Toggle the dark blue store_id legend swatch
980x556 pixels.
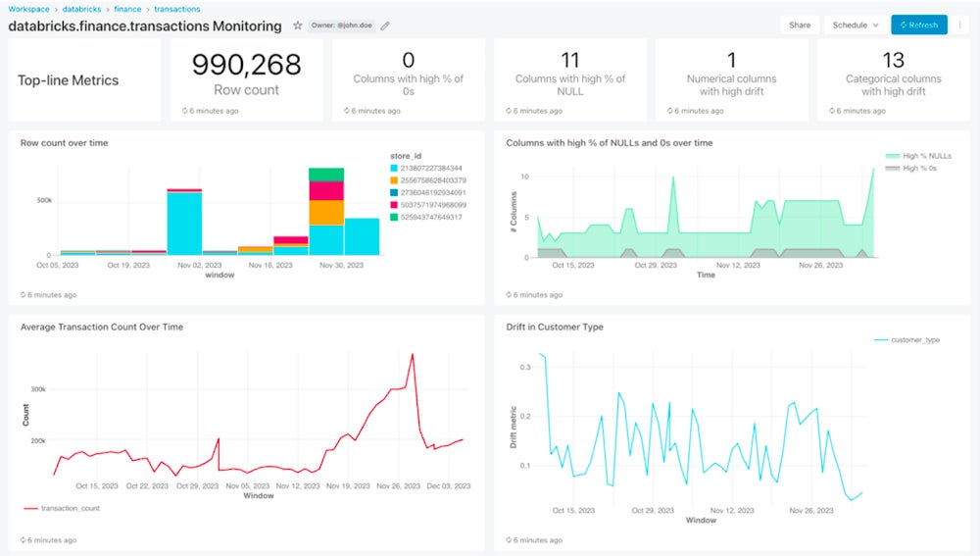(394, 192)
